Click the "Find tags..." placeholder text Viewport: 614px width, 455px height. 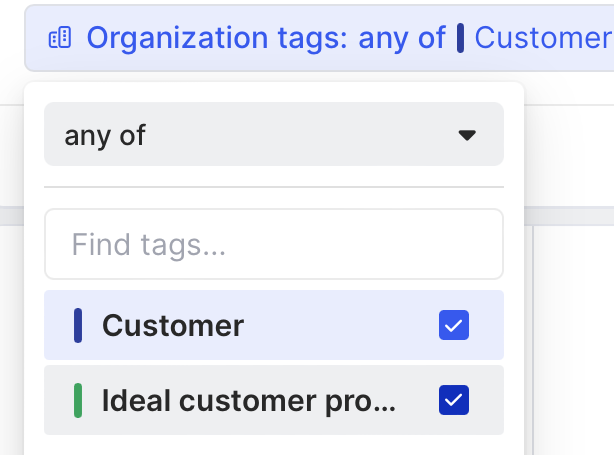(146, 244)
